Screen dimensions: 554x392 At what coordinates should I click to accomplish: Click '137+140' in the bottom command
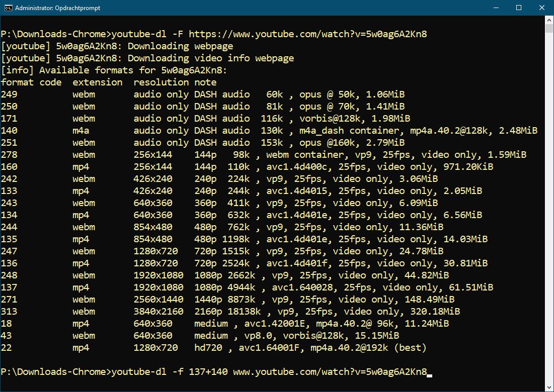pyautogui.click(x=208, y=372)
